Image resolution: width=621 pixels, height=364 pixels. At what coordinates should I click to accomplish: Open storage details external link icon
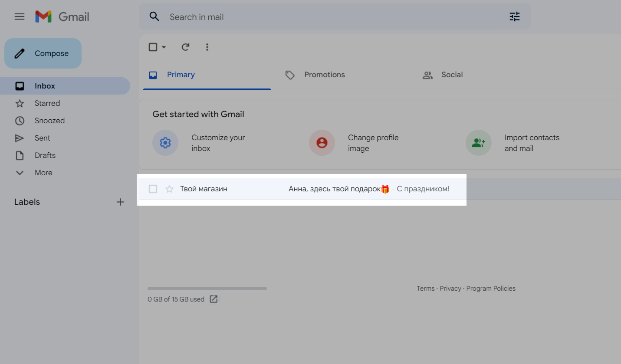(x=214, y=299)
